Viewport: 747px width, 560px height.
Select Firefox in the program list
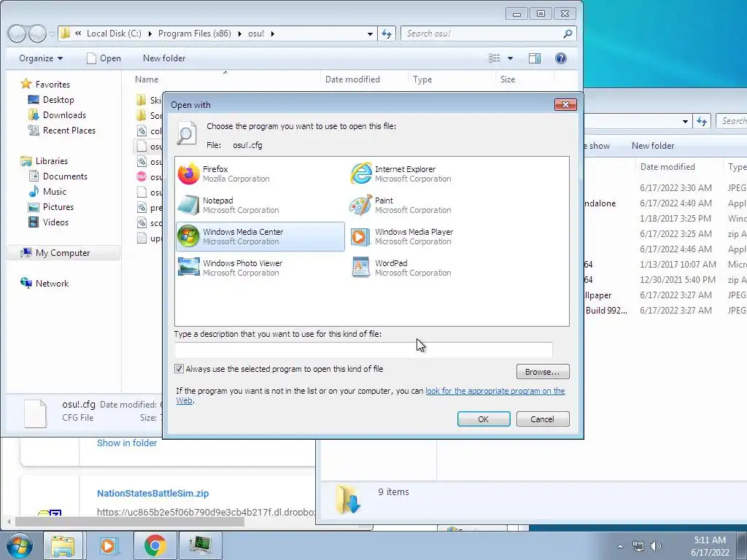[x=260, y=174]
